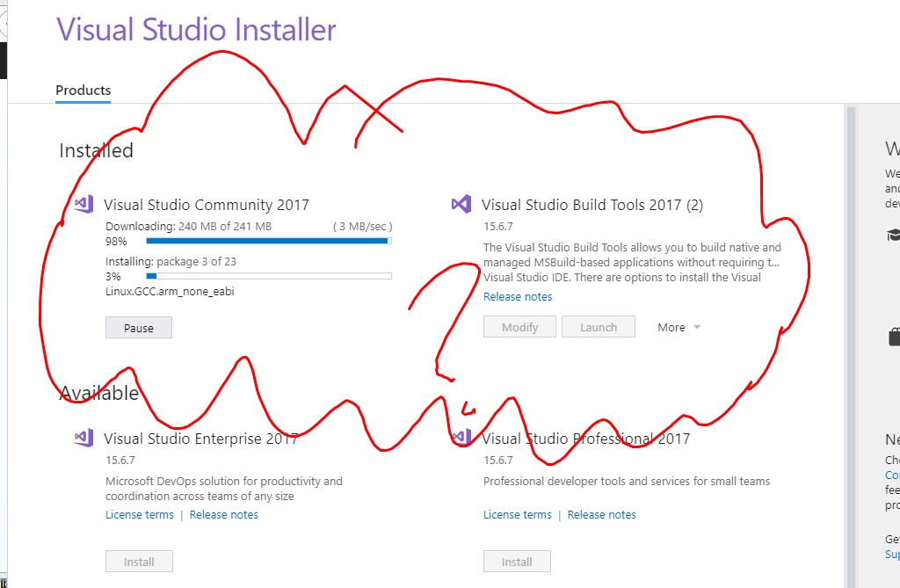Open License terms for Visual Studio Professional 2017
Viewport: 900px width, 588px height.
click(x=517, y=514)
